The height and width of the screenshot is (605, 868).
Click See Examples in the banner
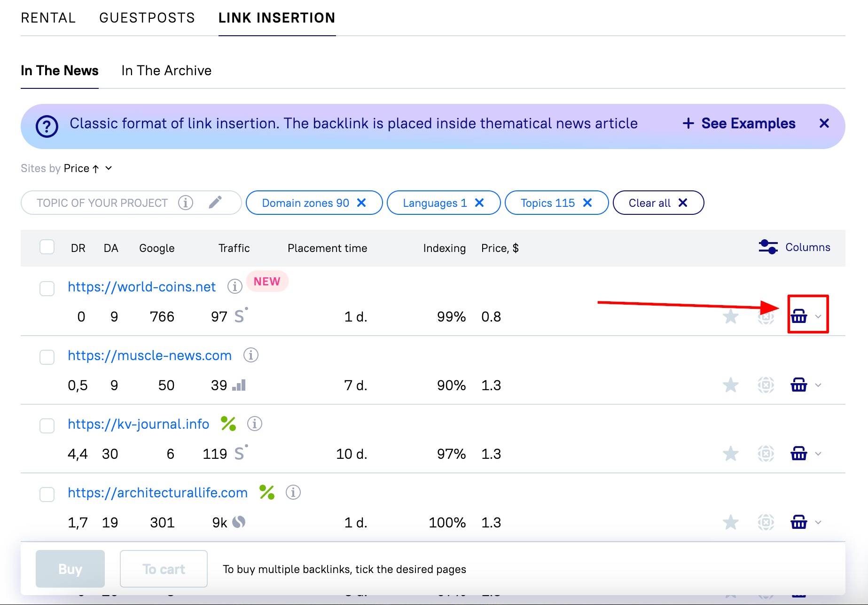click(x=739, y=123)
